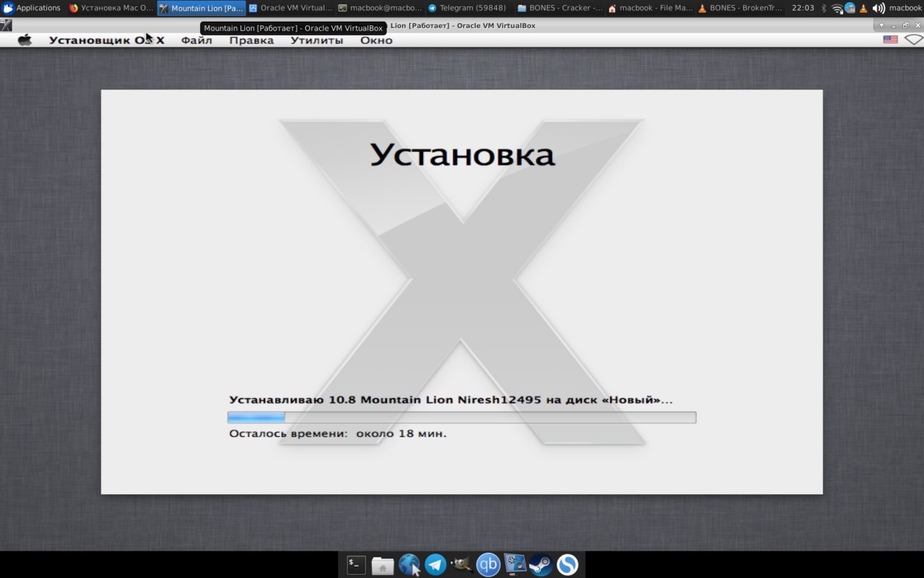Launch the web browser globe from the dock
The height and width of the screenshot is (578, 924).
409,565
